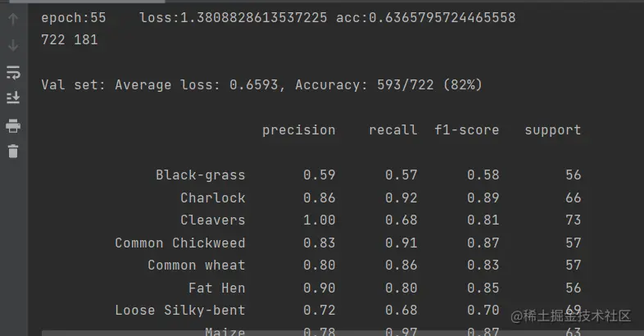Viewport: 644px width, 336px height.
Task: Click the precision column header
Action: point(298,130)
